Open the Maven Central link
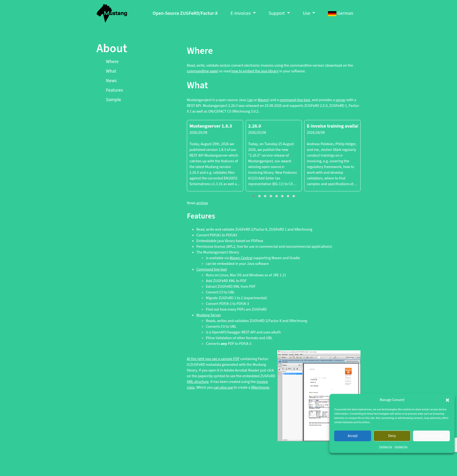Screen dimensions: 457x476 [241, 258]
